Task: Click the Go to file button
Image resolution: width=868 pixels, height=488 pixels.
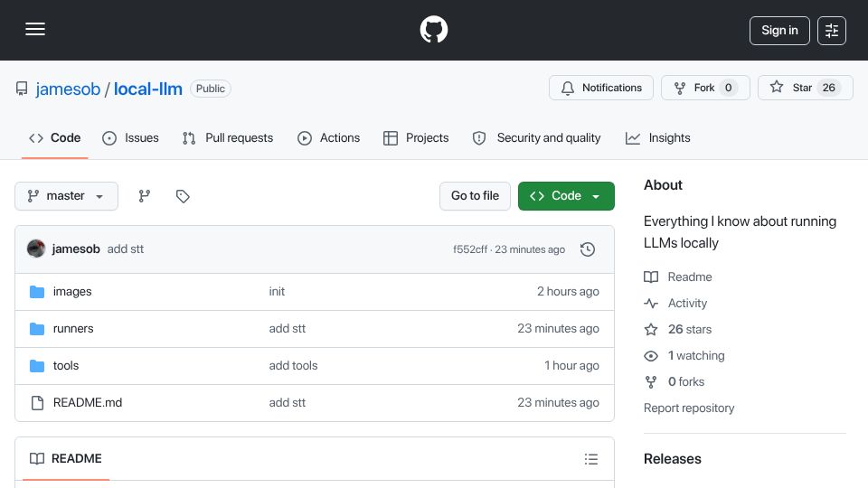Action: 475,196
